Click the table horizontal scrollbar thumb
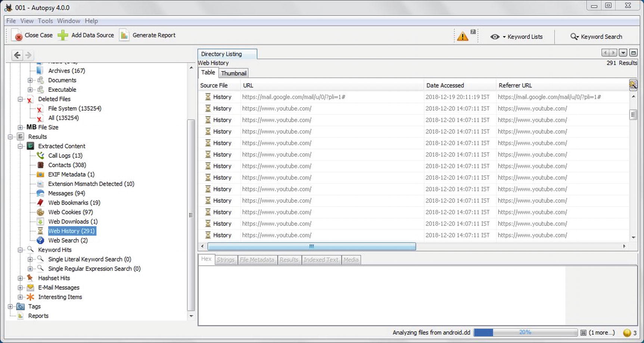 pos(311,246)
